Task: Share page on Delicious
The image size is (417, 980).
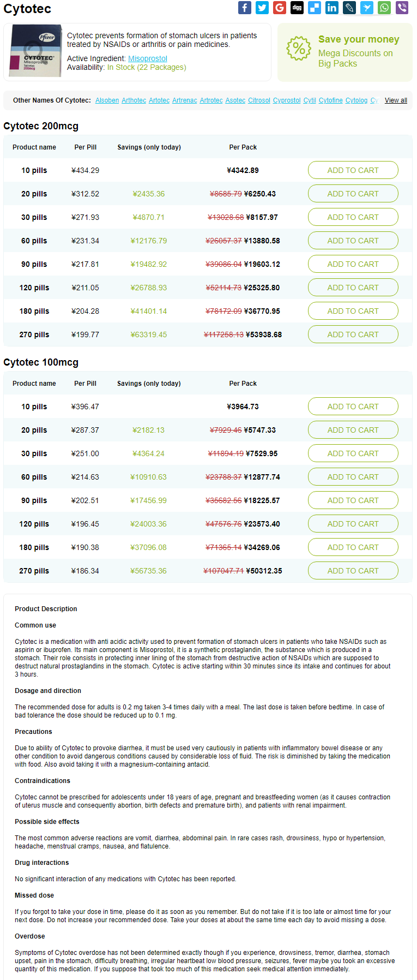Action: click(x=315, y=8)
